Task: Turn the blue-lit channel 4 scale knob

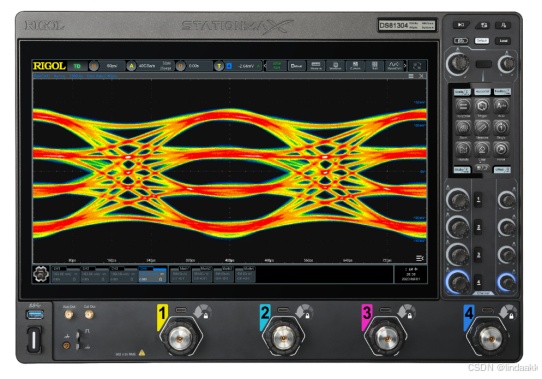Action: (458, 282)
